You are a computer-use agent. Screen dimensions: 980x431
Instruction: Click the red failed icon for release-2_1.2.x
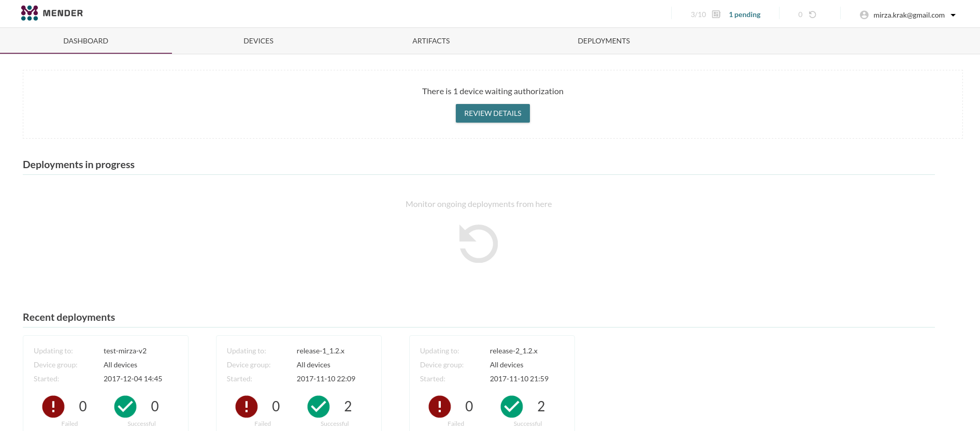[x=440, y=407]
